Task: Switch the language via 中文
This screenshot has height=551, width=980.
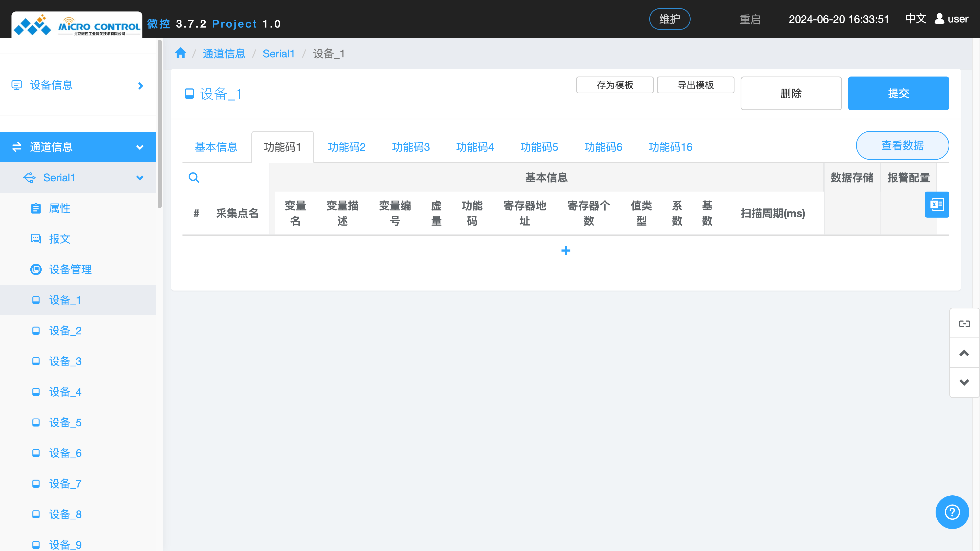Action: click(x=915, y=19)
